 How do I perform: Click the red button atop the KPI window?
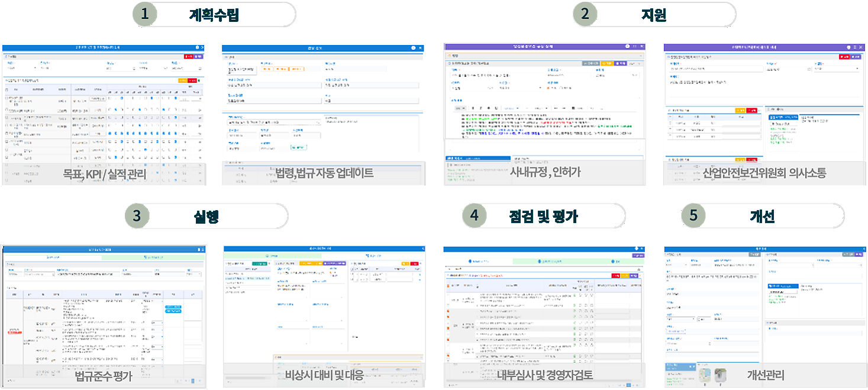(188, 56)
